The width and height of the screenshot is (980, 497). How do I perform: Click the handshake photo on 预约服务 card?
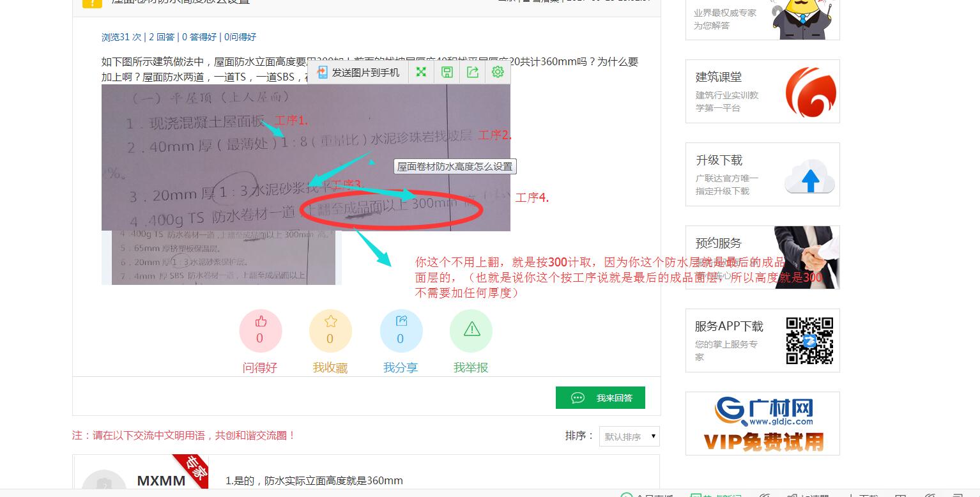pyautogui.click(x=806, y=257)
